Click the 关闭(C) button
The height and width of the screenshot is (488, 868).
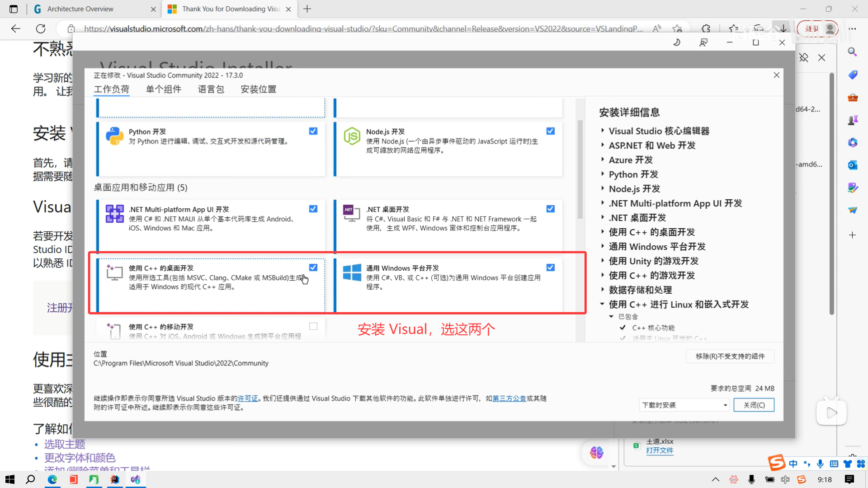[754, 405]
